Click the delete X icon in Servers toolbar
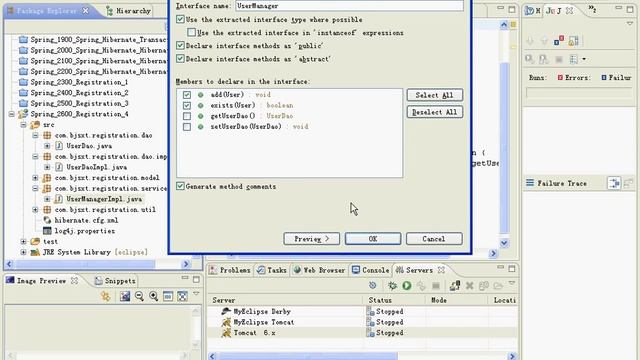 (469, 286)
